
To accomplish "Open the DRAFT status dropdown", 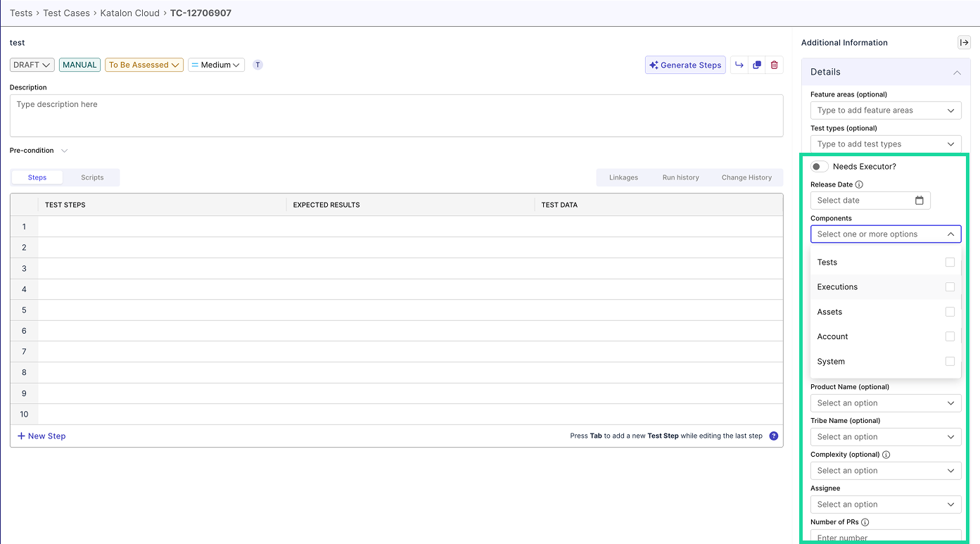I will (32, 64).
